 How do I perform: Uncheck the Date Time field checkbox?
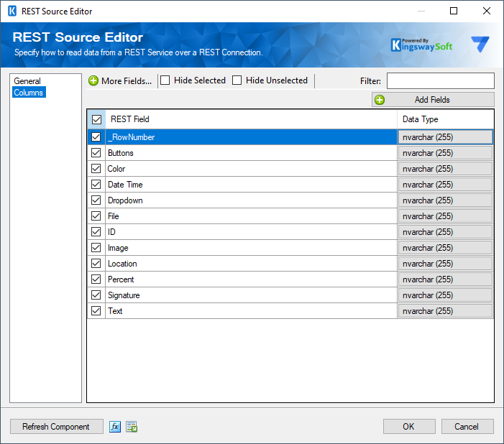click(96, 184)
